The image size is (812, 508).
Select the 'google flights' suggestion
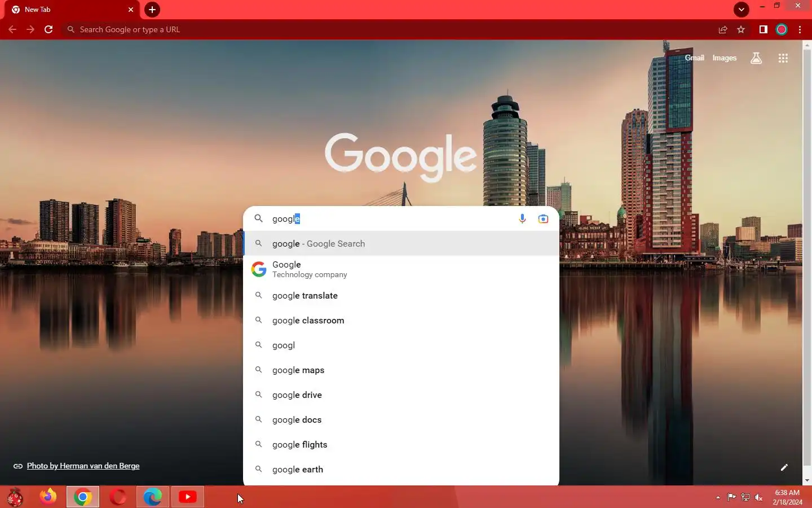tap(401, 444)
